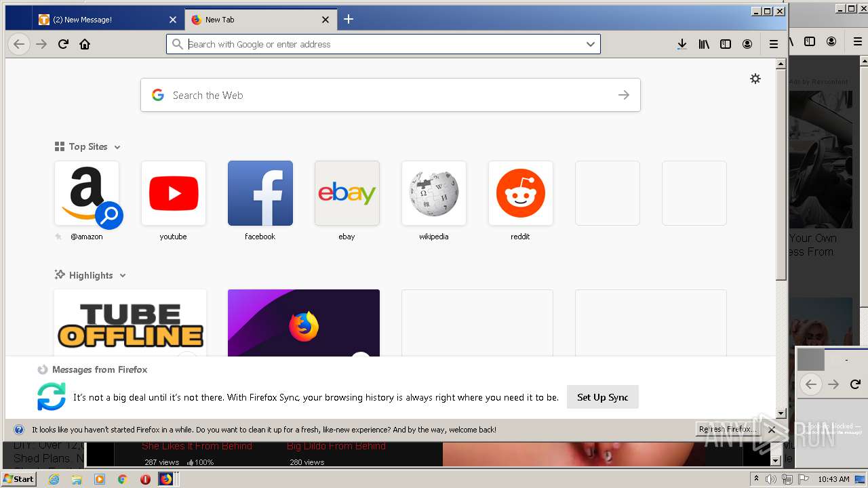Click the Firefox Sync icon
This screenshot has width=868, height=488.
[52, 396]
